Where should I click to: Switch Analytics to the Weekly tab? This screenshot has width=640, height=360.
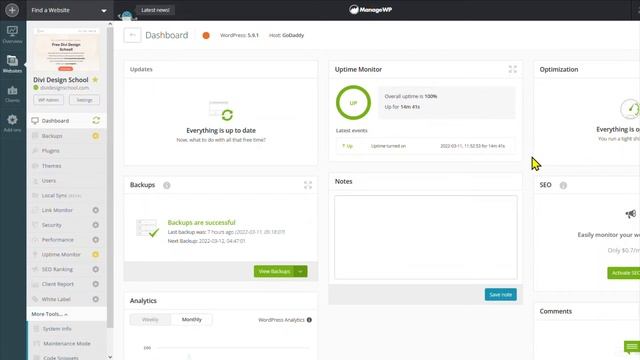click(150, 320)
